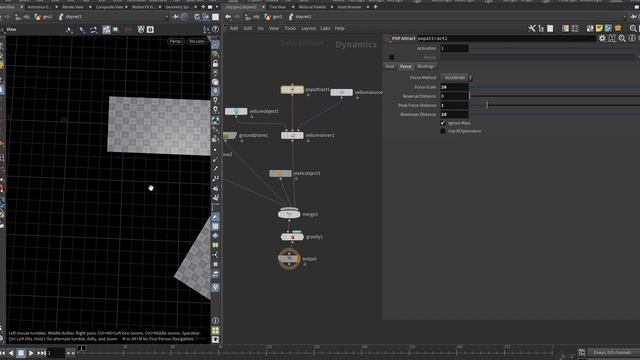Click the popattract1 node name field
The image size is (640, 360).
click(506, 38)
